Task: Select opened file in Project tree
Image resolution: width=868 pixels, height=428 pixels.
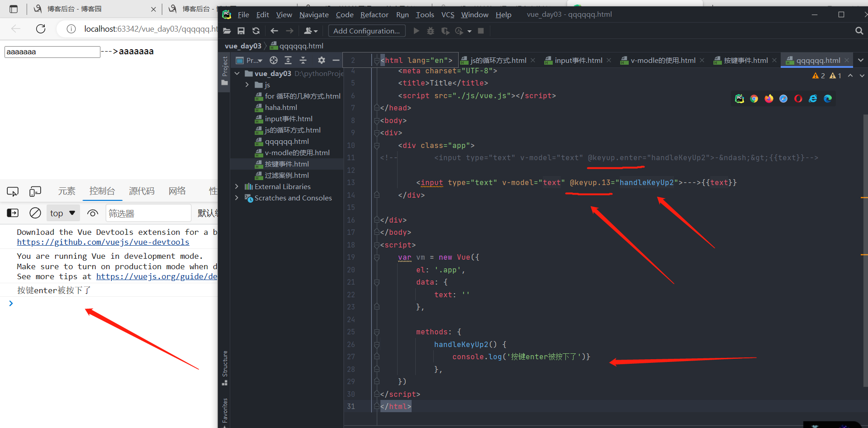Action: pyautogui.click(x=274, y=60)
